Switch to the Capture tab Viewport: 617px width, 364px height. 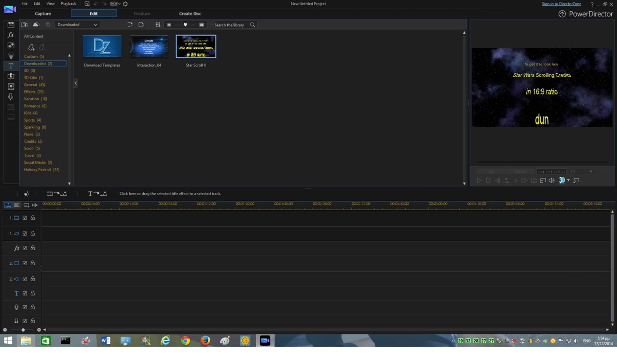click(43, 13)
